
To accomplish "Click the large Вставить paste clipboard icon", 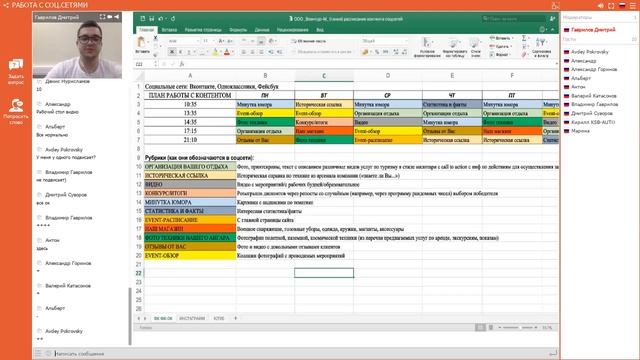I will [x=142, y=42].
